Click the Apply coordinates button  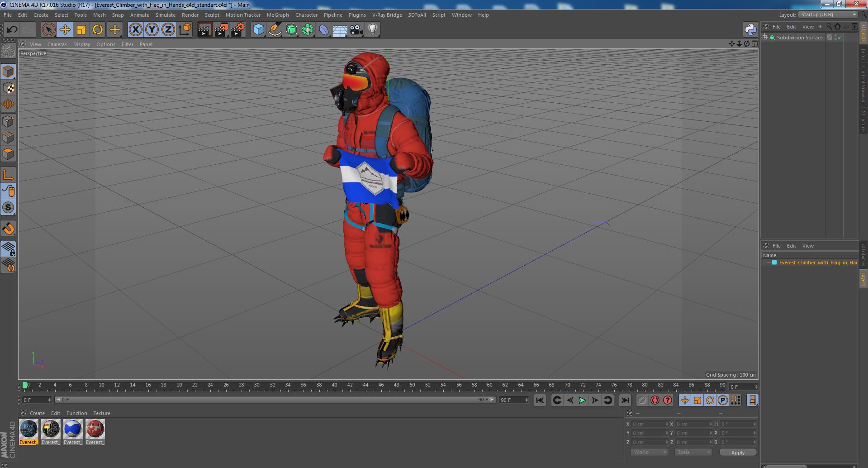click(x=738, y=453)
